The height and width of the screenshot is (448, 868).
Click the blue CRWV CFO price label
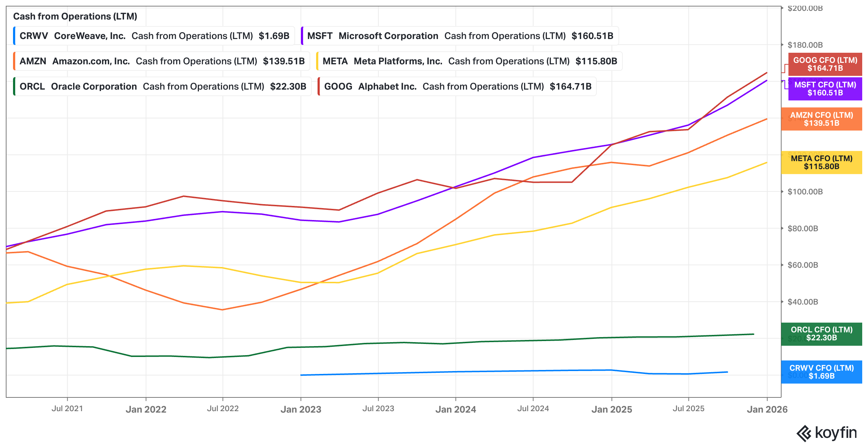821,372
